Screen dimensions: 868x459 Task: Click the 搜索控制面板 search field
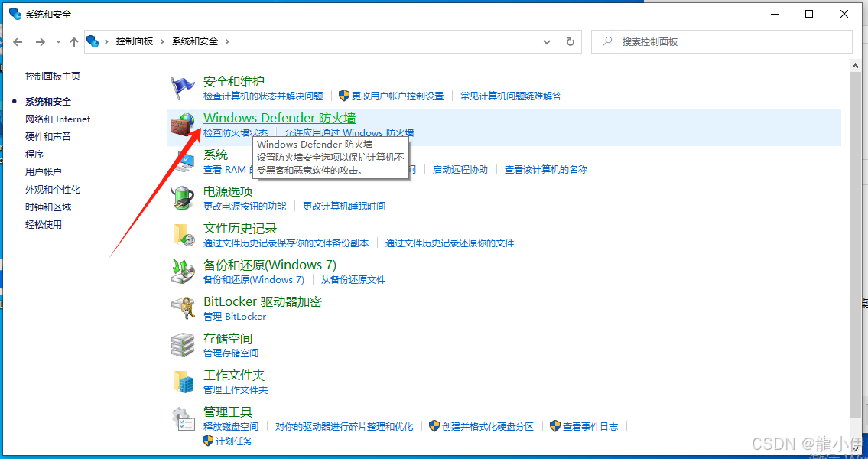click(722, 41)
